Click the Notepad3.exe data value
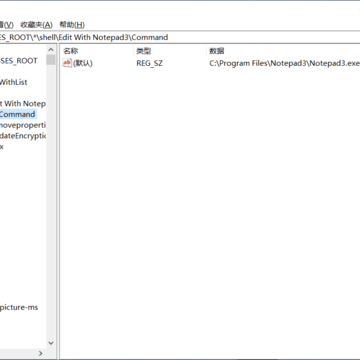This screenshot has width=360, height=360. point(284,63)
